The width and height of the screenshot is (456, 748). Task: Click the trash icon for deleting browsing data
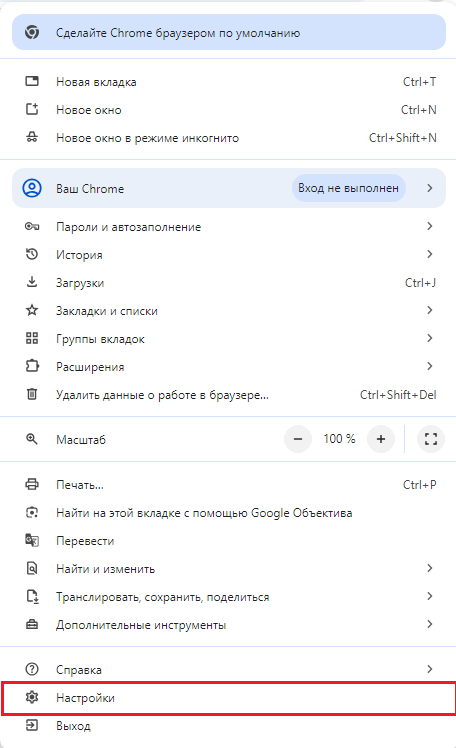point(32,394)
